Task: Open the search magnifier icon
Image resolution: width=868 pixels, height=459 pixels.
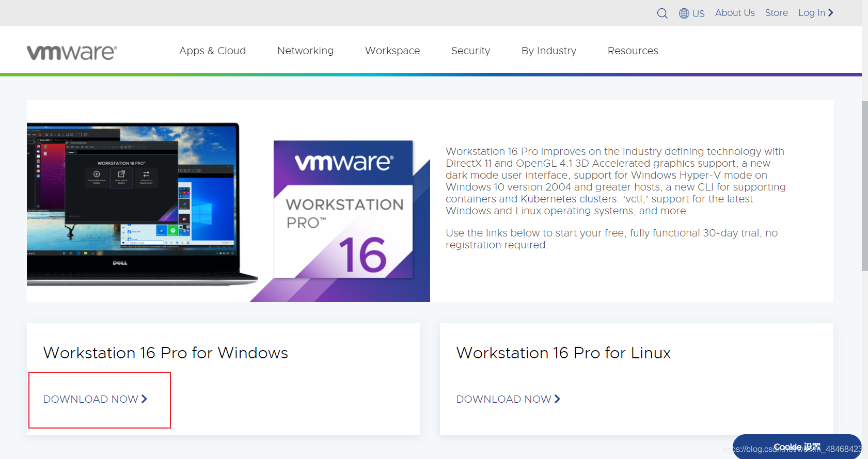Action: [x=662, y=13]
